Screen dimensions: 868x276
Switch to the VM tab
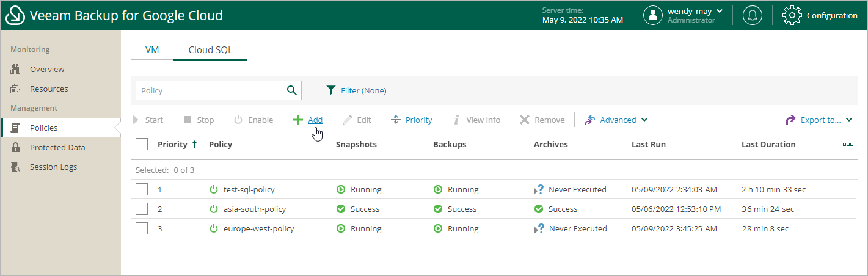tap(152, 50)
